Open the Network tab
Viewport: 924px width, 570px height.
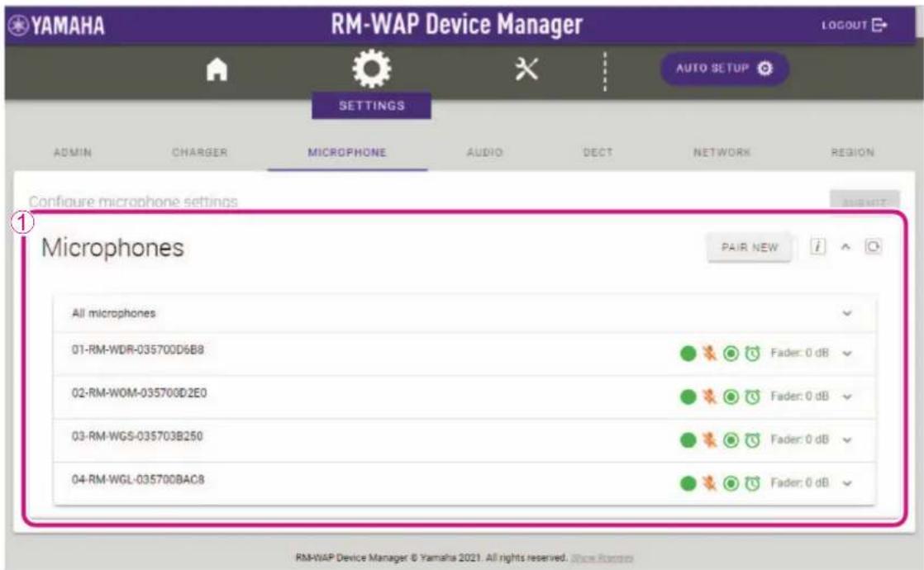[x=722, y=153]
